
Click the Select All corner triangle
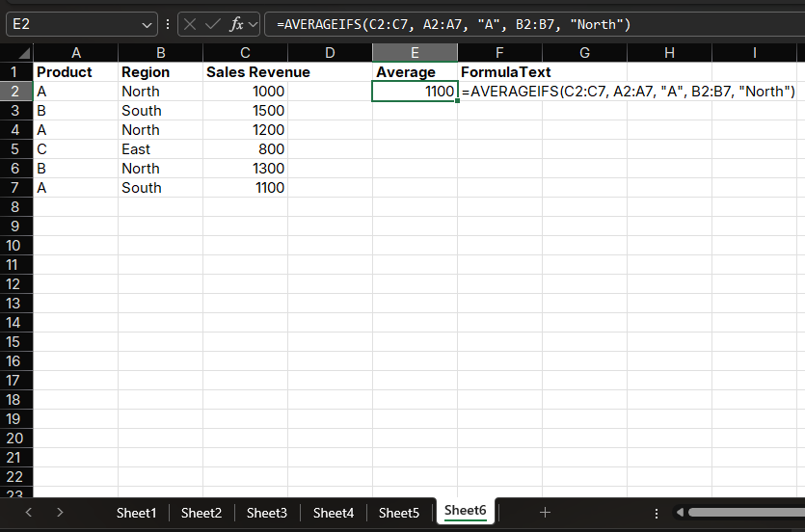click(x=23, y=53)
